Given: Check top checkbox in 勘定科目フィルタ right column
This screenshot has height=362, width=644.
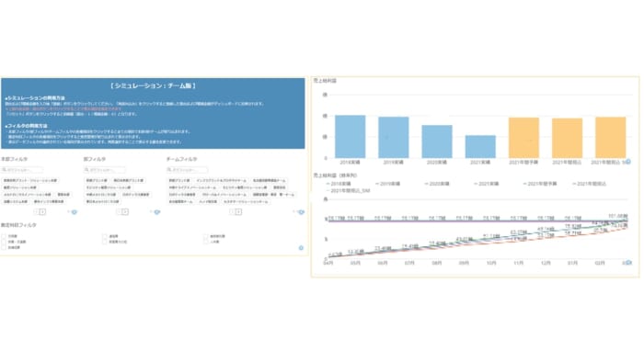Looking at the screenshot, I should point(206,236).
